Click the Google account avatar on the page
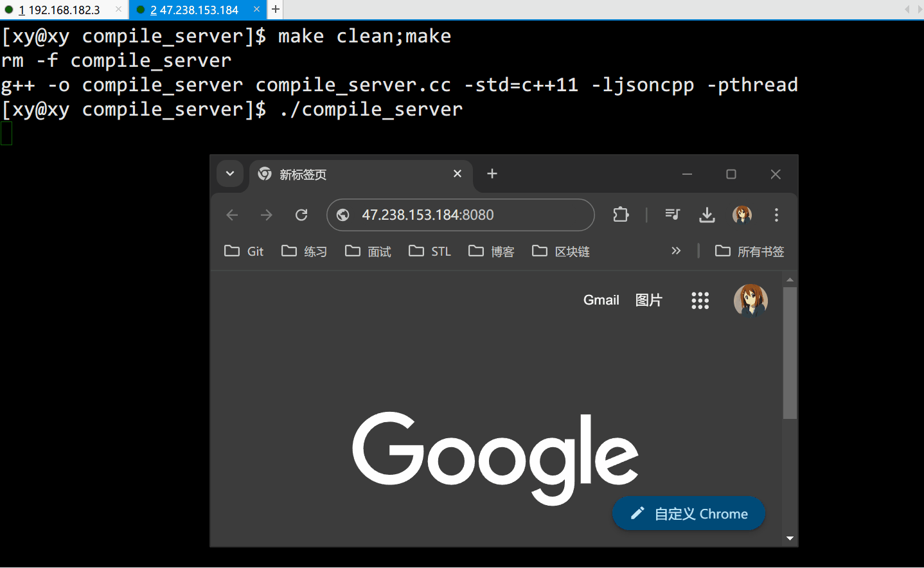This screenshot has width=924, height=568. coord(750,300)
